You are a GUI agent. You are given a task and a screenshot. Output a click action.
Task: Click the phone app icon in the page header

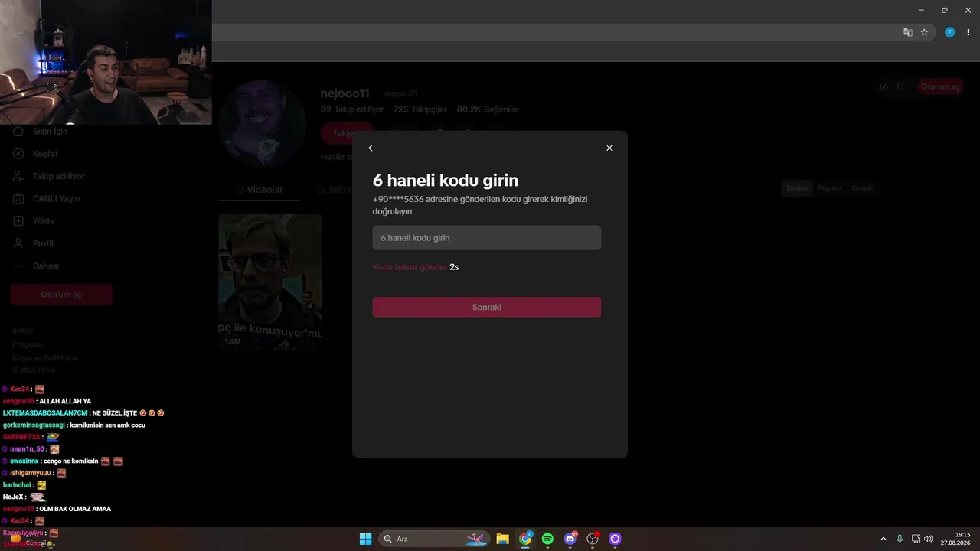click(900, 86)
